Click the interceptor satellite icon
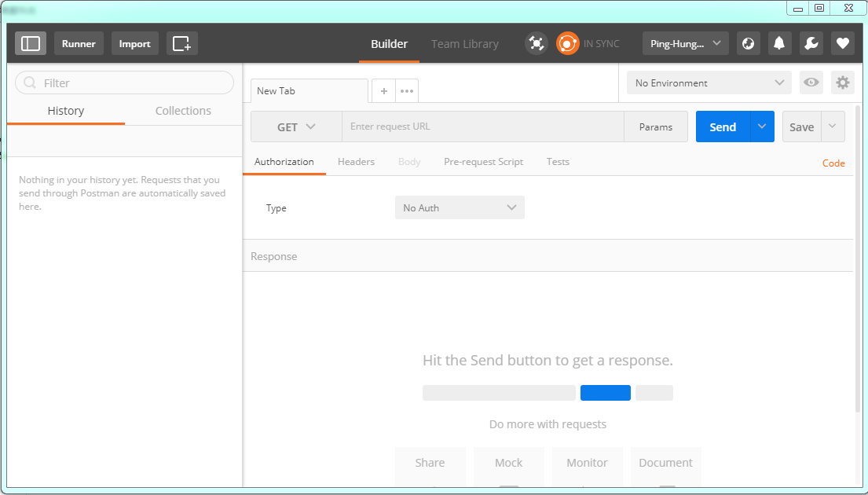The width and height of the screenshot is (868, 495). pos(536,43)
